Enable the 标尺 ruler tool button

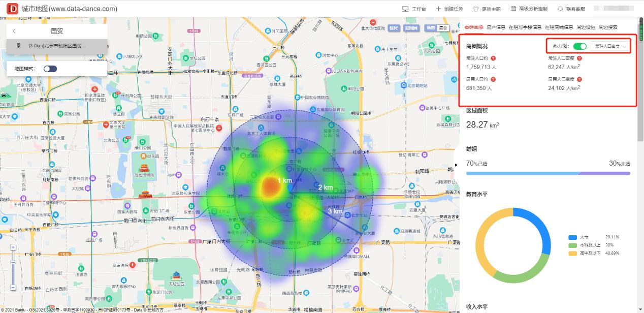pos(394,28)
